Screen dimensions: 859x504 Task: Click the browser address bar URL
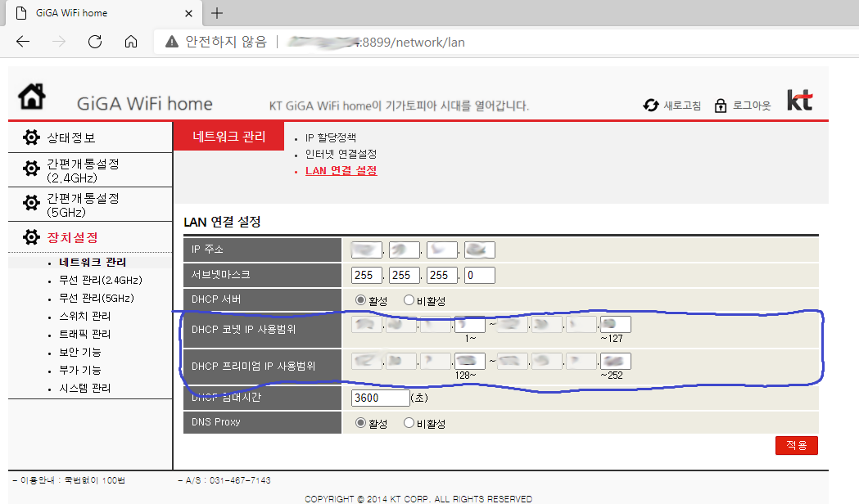pyautogui.click(x=377, y=43)
